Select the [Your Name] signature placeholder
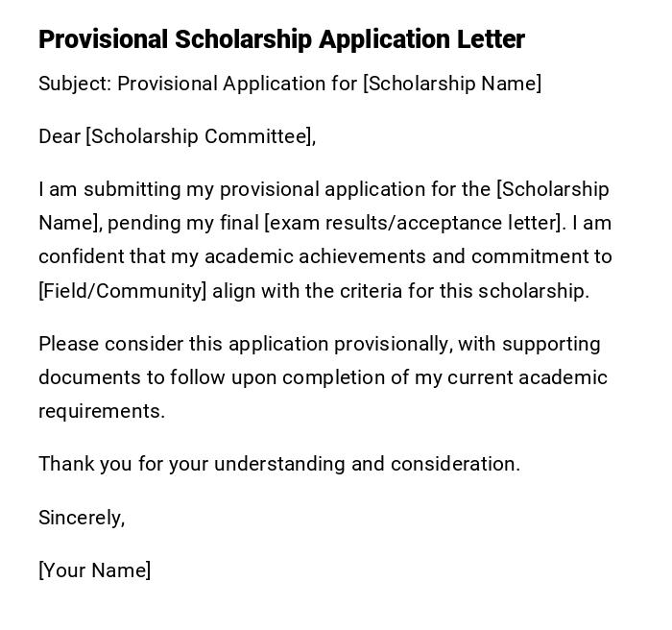The width and height of the screenshot is (672, 630). [x=94, y=570]
